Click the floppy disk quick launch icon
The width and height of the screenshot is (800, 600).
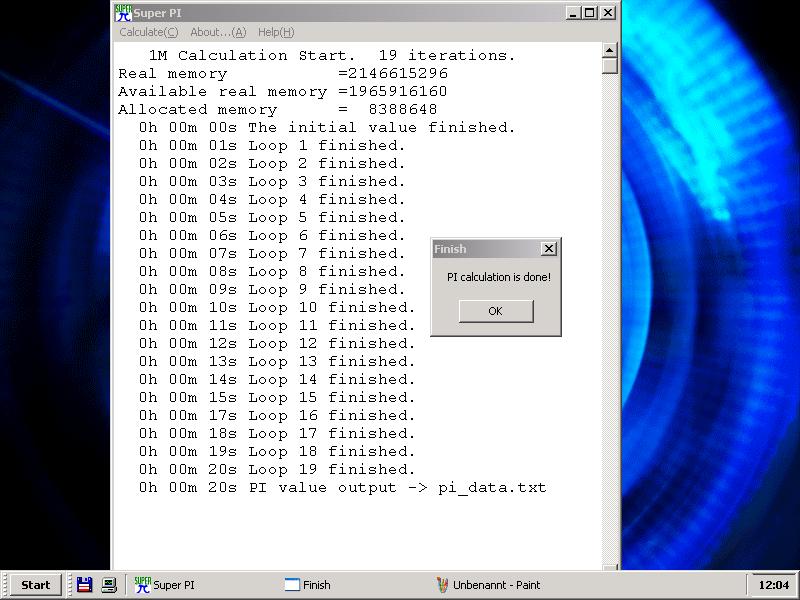pos(85,585)
